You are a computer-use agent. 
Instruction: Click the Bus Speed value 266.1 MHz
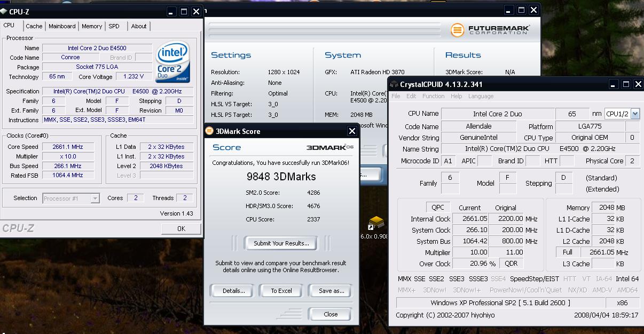tap(68, 166)
